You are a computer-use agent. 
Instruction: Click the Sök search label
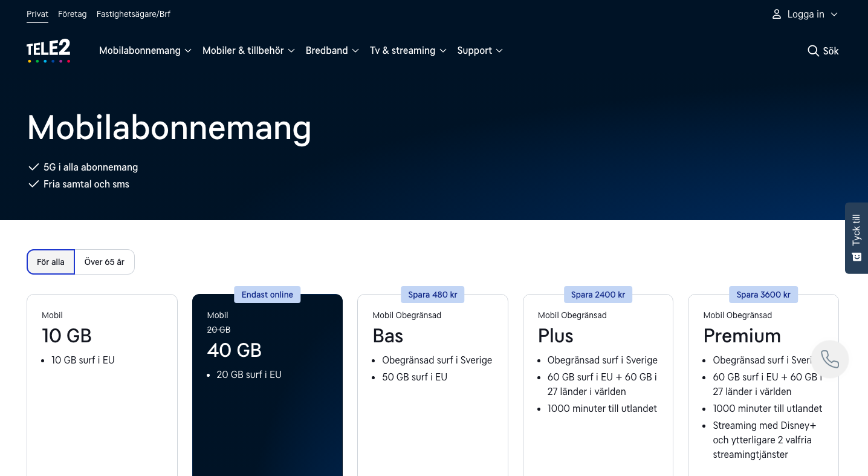pos(831,51)
